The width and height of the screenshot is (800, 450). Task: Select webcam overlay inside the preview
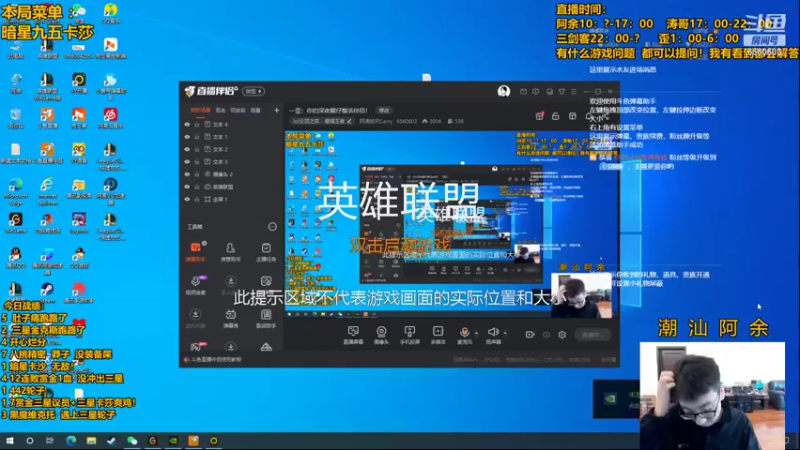[x=582, y=296]
